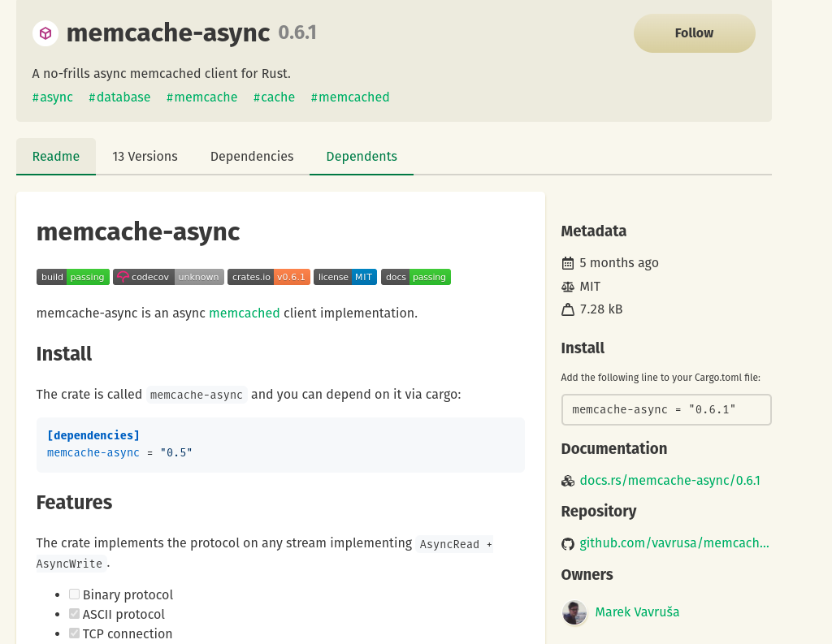
Task: Open the #memcached keyword link
Action: click(350, 97)
